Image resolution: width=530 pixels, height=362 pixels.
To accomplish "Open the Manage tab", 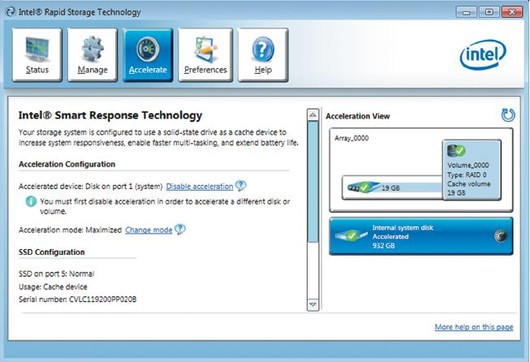I will (92, 55).
